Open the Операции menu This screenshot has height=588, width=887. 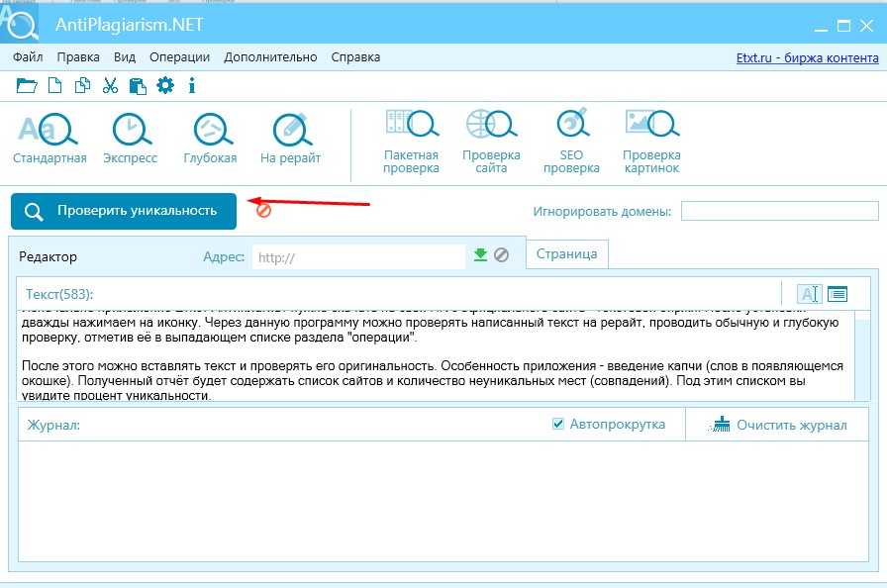tap(179, 57)
